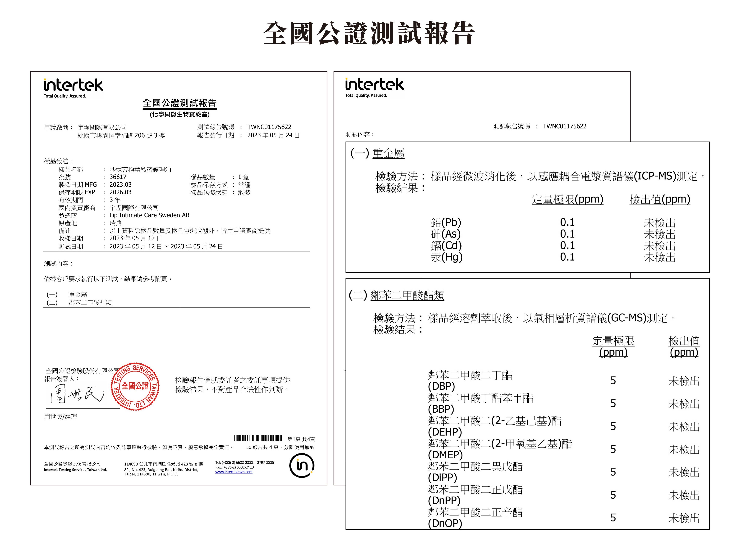The image size is (742, 560).
Task: Open the www.intertek-twn.com link
Action: click(234, 472)
